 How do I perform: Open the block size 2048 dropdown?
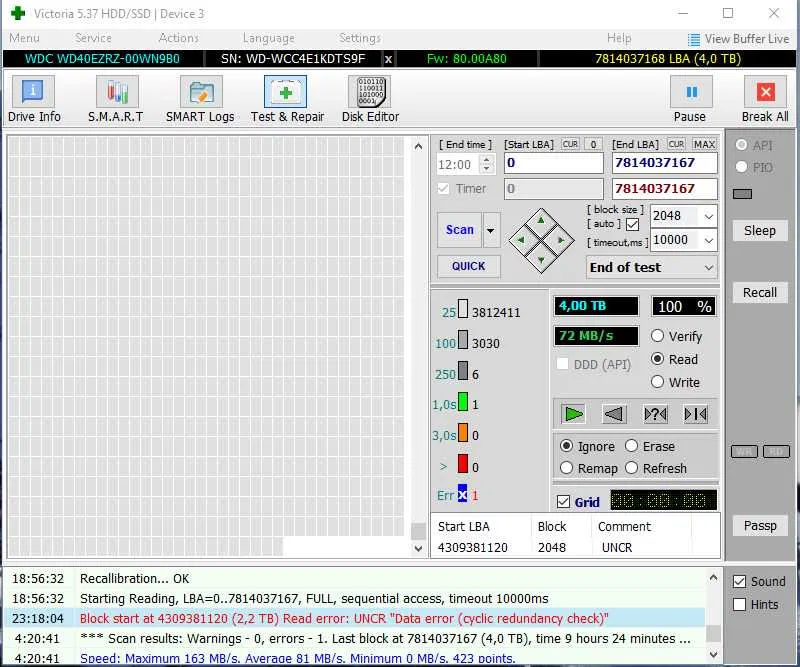pos(708,216)
